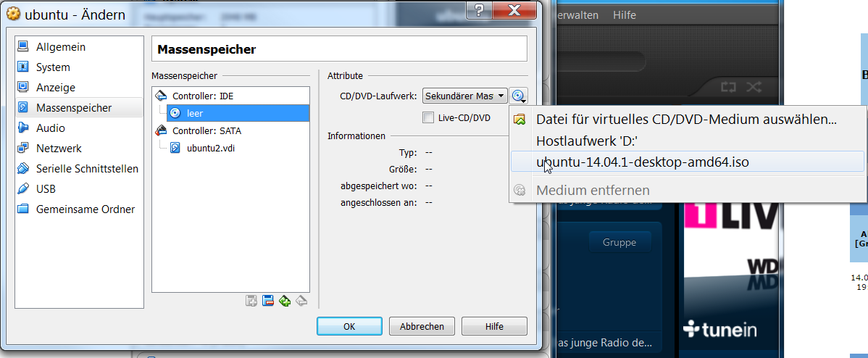Open Gemeinsame Ordner settings category
Image resolution: width=868 pixels, height=358 pixels.
click(x=78, y=209)
